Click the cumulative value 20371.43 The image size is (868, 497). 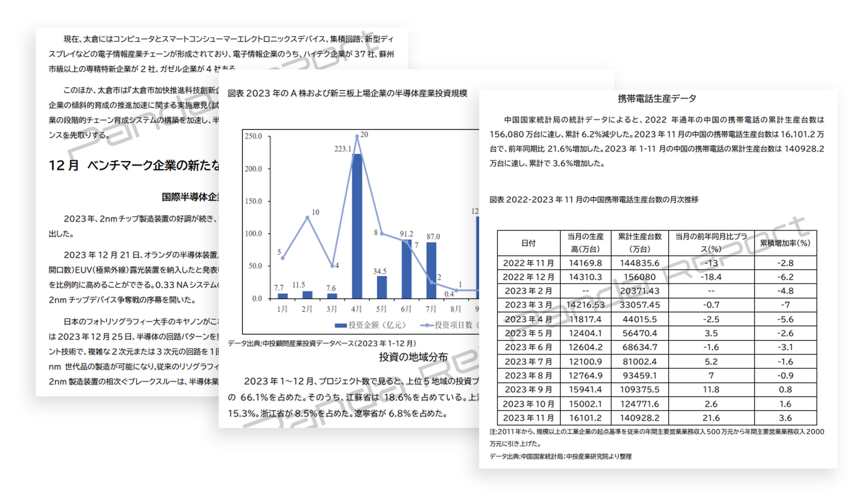[640, 291]
